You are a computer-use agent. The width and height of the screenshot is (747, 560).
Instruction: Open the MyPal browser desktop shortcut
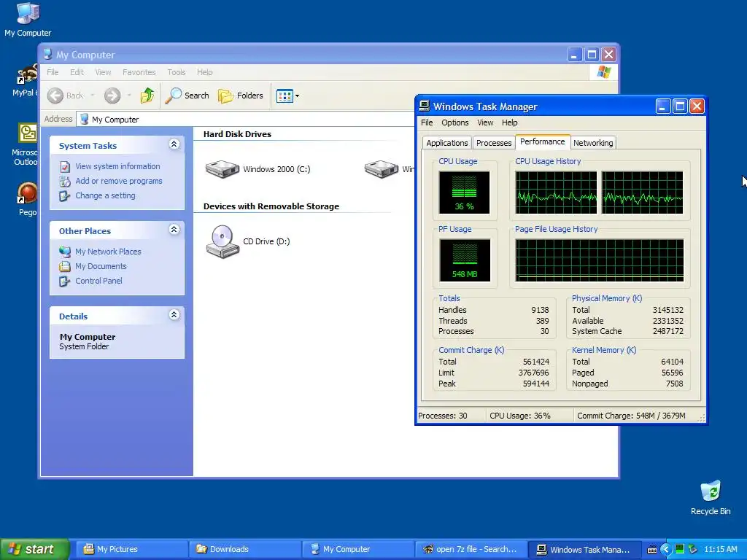pos(26,79)
